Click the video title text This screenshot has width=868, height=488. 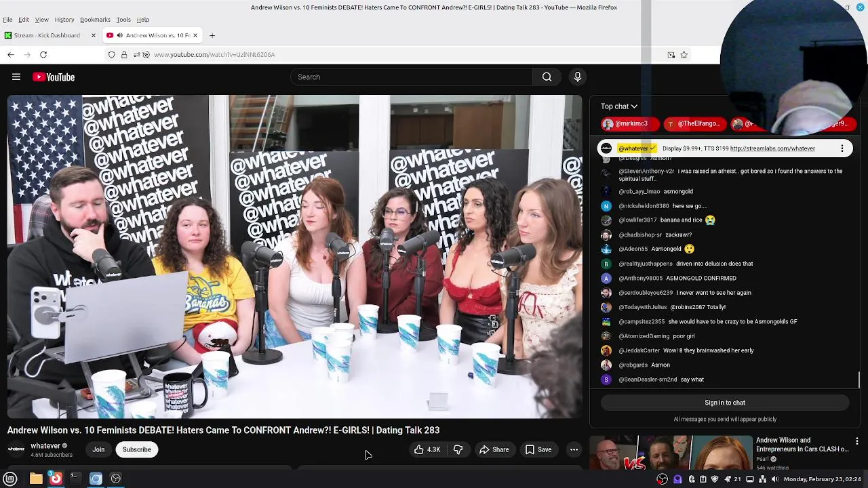coord(223,430)
